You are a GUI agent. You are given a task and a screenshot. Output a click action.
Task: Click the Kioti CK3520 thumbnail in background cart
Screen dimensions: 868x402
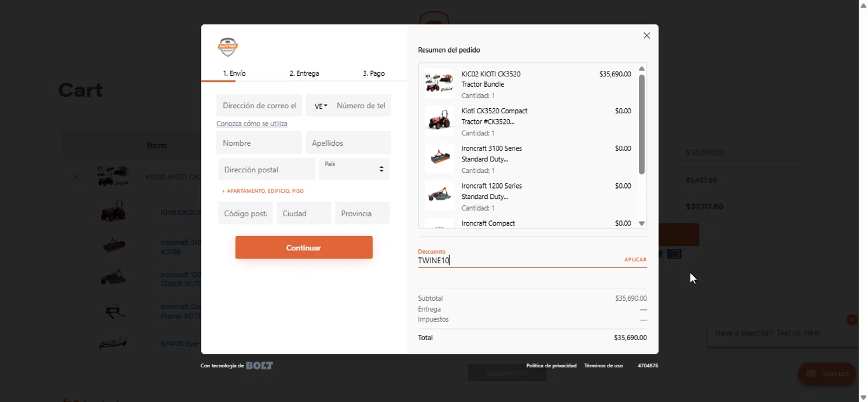113,212
